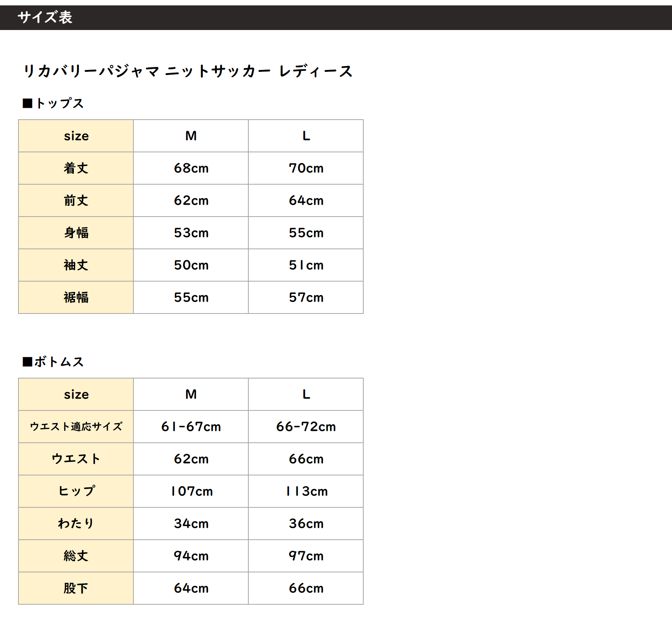Click the ヒップ row label
Screen dimensions: 672x632
[x=76, y=491]
